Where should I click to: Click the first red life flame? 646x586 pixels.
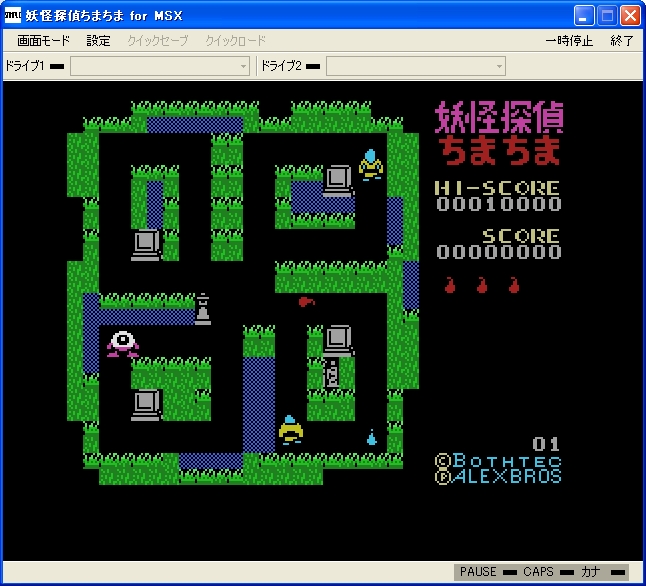pos(450,285)
